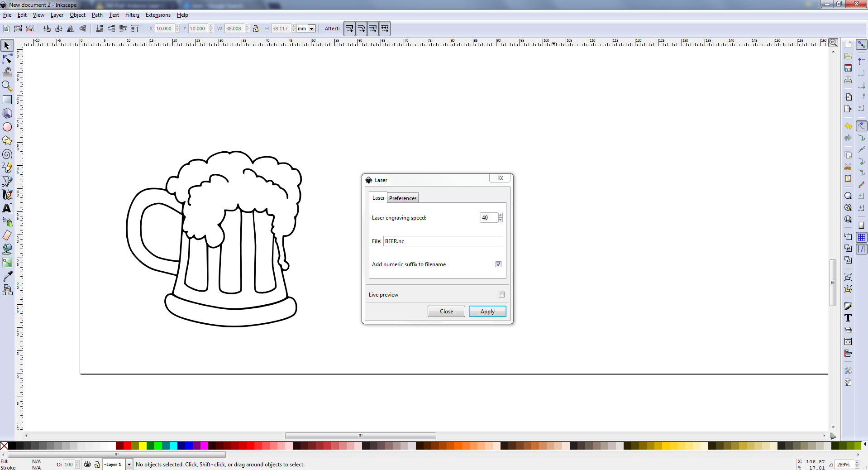Image resolution: width=868 pixels, height=470 pixels.
Task: Toggle grid snapping in snap bar
Action: pos(862,237)
